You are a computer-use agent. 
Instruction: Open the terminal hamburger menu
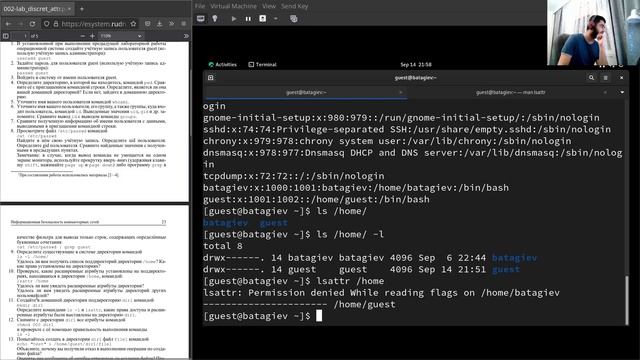606,78
